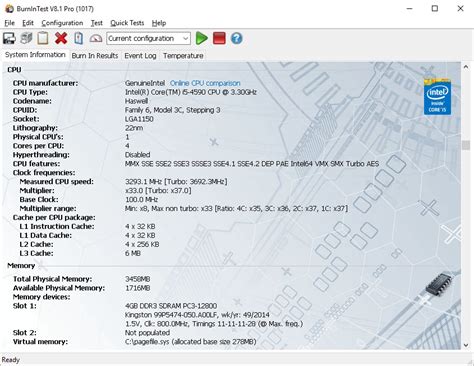Screen dimensions: 474x366
Task: Click the clipboard report icon
Action: pyautogui.click(x=43, y=38)
